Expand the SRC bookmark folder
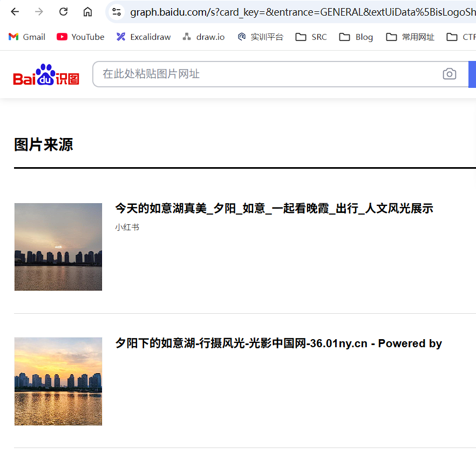476x475 pixels. [x=311, y=37]
